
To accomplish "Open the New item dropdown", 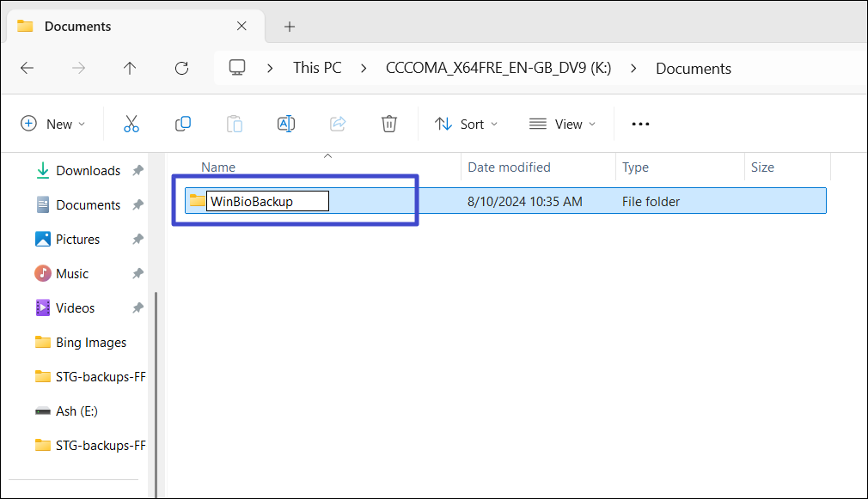I will pos(53,124).
